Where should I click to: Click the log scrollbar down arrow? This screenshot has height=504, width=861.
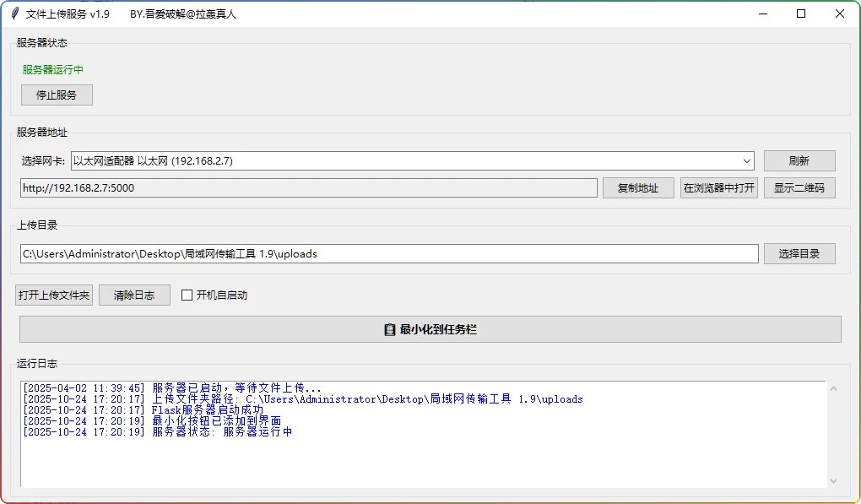pyautogui.click(x=834, y=480)
